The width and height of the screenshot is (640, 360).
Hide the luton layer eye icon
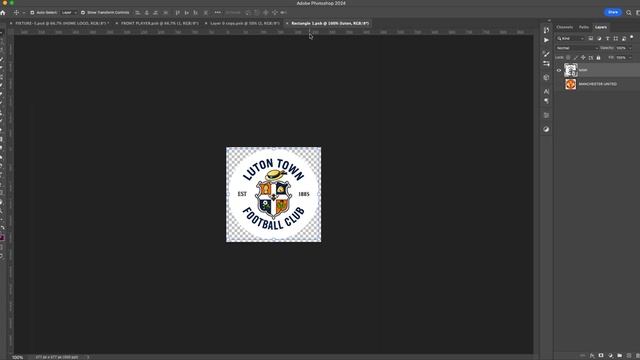pyautogui.click(x=559, y=70)
